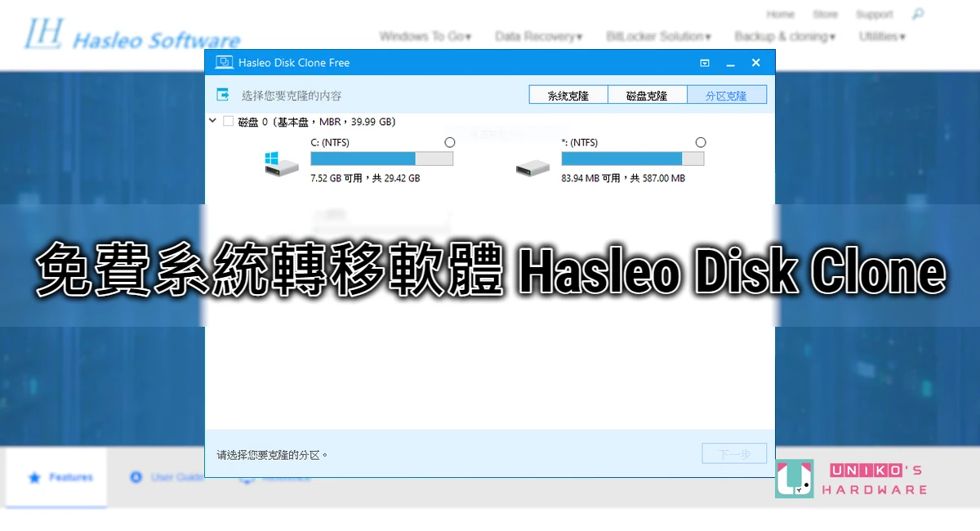Click the Hasleo Software logo

tap(132, 33)
